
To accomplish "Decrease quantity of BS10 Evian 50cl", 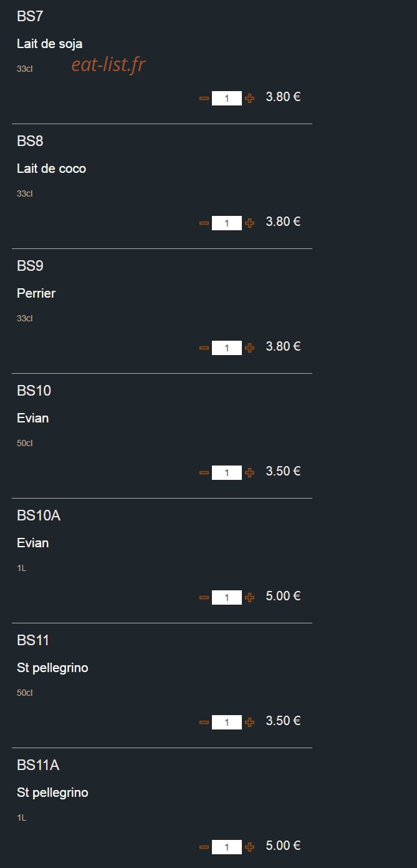I will tap(204, 472).
